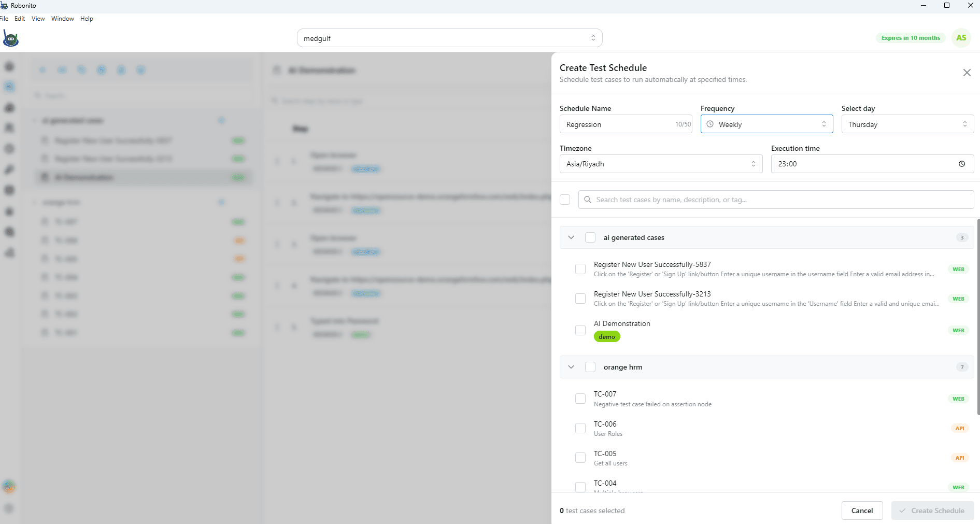The width and height of the screenshot is (980, 524).
Task: Tick the select-all checkbox beside search
Action: [x=565, y=200]
